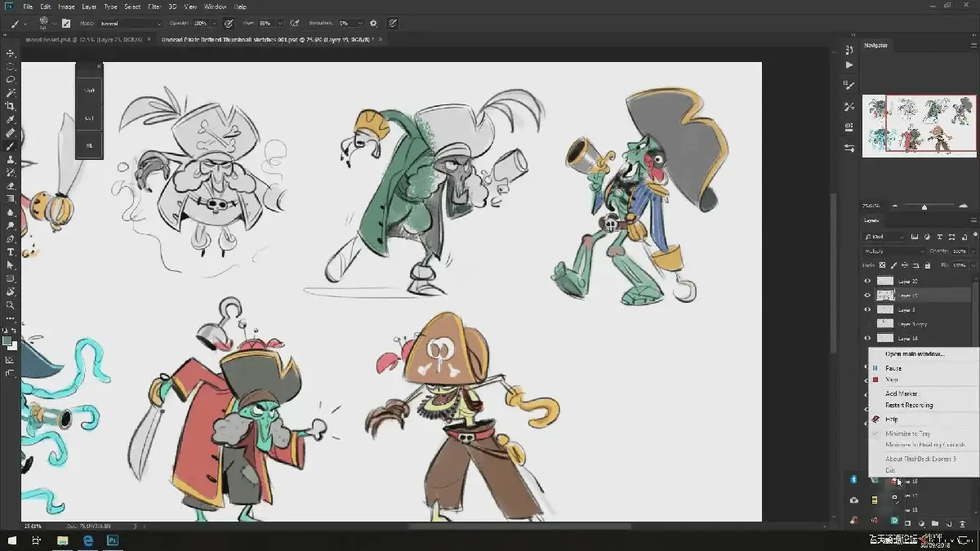Open Photoshop from the taskbar

tap(114, 540)
